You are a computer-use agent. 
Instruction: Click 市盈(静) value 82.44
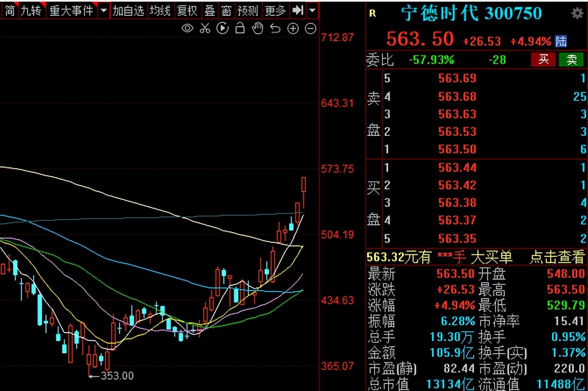(460, 369)
